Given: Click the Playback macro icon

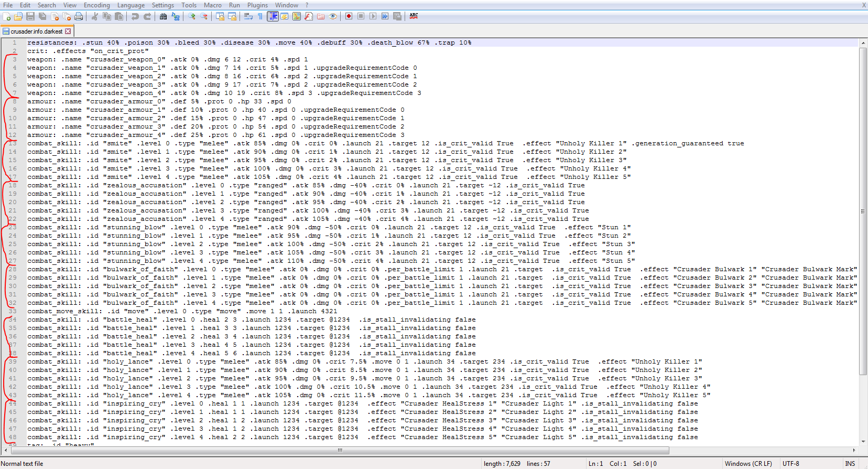Looking at the screenshot, I should tap(373, 16).
